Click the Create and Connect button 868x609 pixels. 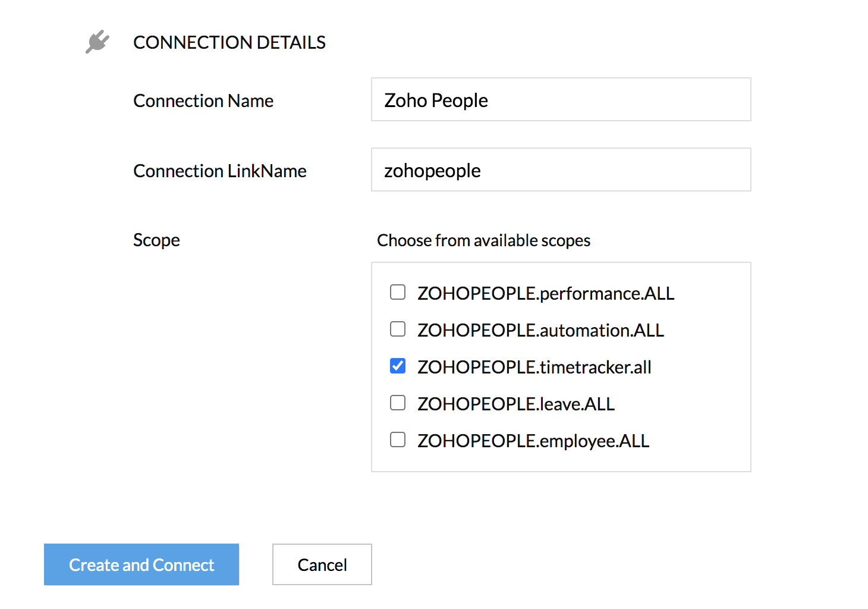[x=141, y=564]
